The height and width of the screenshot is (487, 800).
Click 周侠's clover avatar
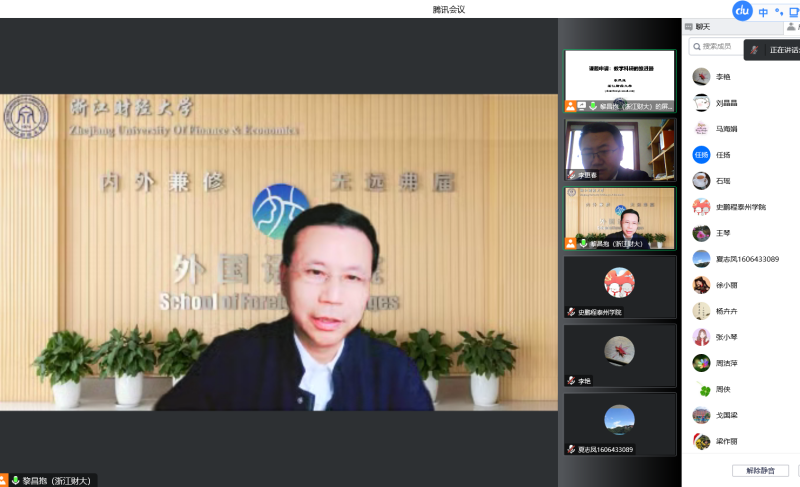point(702,389)
